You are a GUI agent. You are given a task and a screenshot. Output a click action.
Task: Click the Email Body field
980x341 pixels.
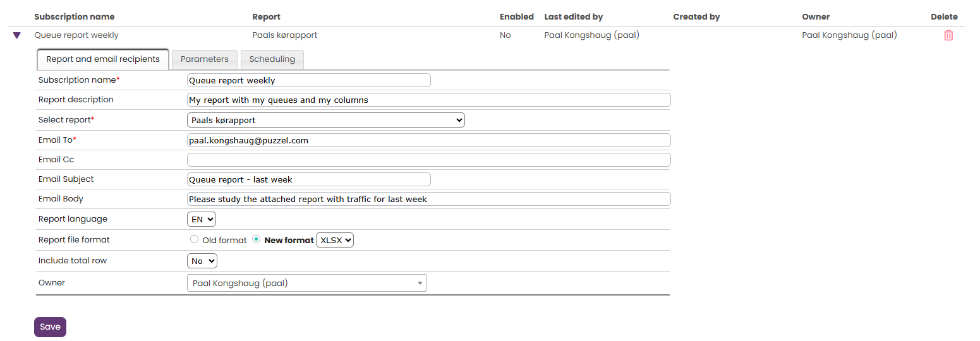click(429, 199)
